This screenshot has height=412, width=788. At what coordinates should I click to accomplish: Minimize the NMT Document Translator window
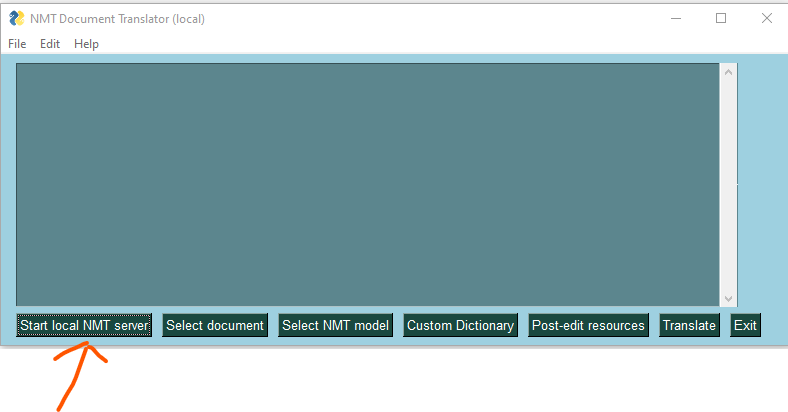pyautogui.click(x=676, y=19)
